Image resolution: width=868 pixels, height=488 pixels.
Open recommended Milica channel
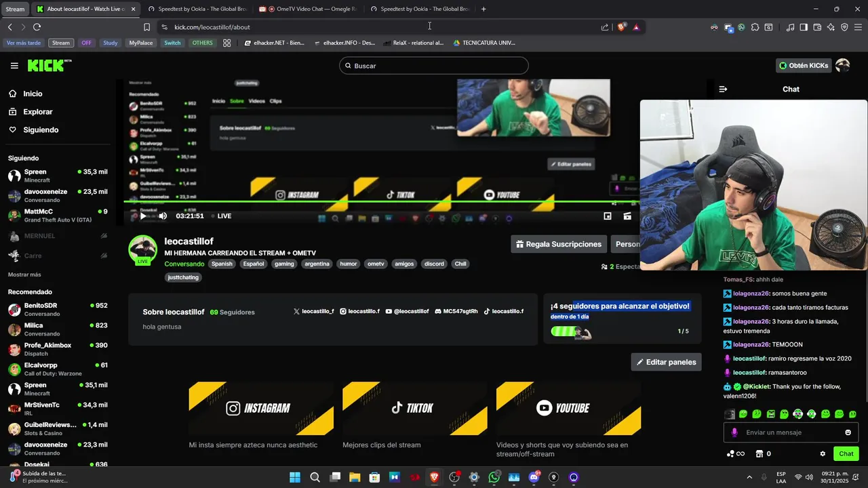click(x=58, y=329)
